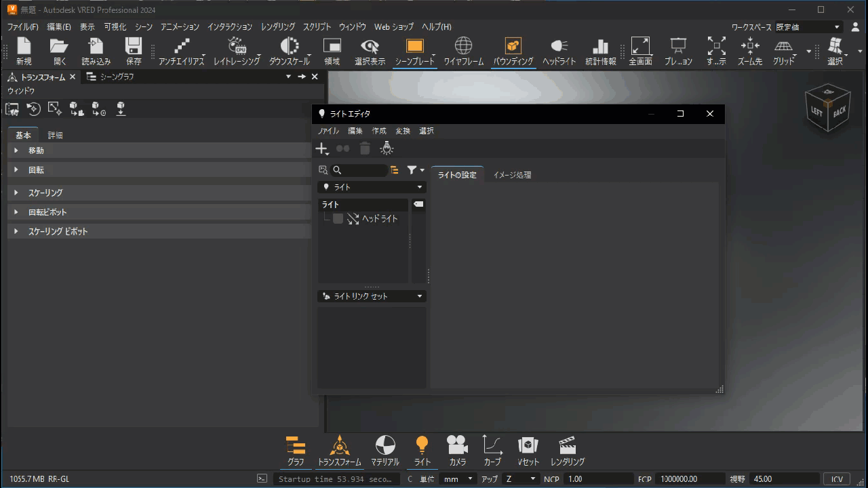Toggle the ヘッドライト checkbox in light list
868x488 pixels.
tap(338, 219)
